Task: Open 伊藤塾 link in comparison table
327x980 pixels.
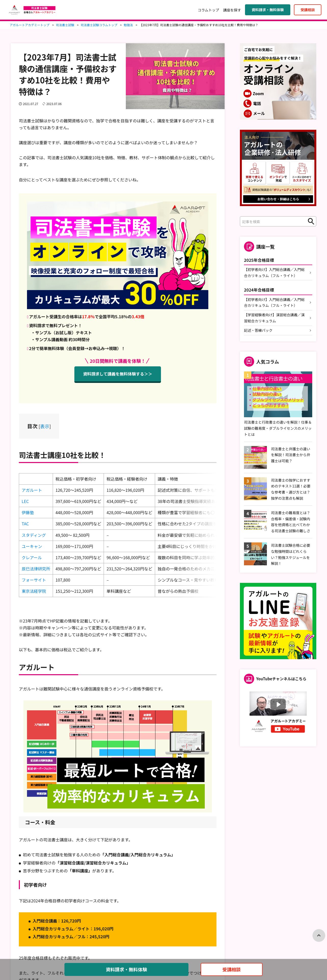Action: [28, 513]
